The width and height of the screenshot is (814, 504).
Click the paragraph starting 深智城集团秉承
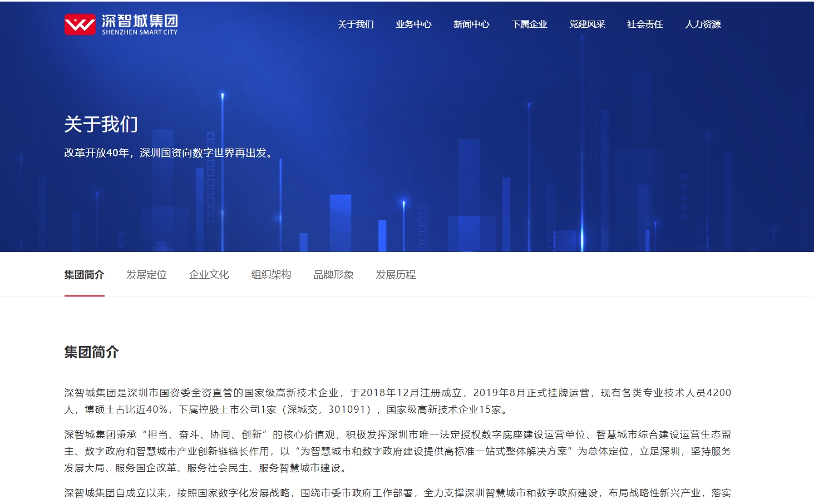click(x=397, y=451)
